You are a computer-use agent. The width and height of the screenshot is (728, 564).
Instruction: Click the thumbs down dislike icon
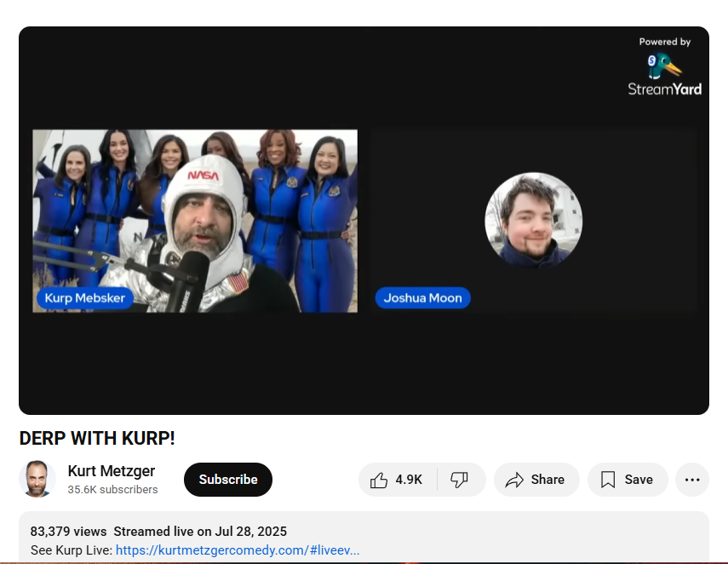pyautogui.click(x=460, y=481)
